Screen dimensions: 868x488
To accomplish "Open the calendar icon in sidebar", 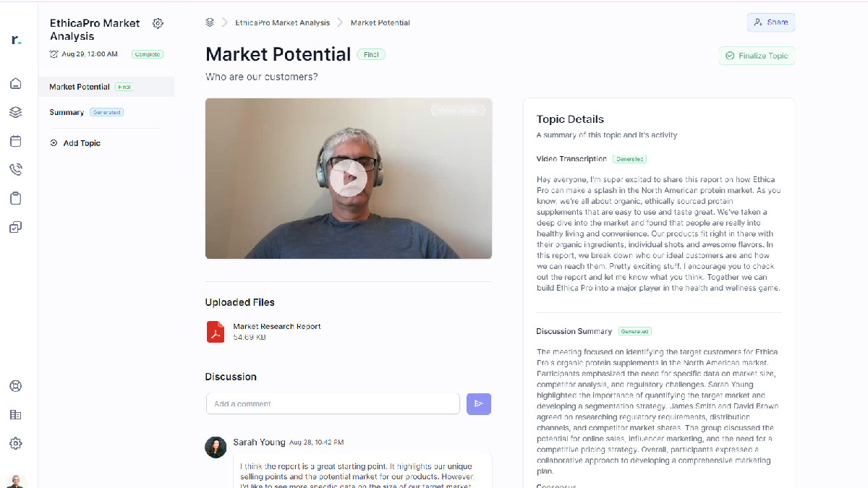I will [15, 141].
